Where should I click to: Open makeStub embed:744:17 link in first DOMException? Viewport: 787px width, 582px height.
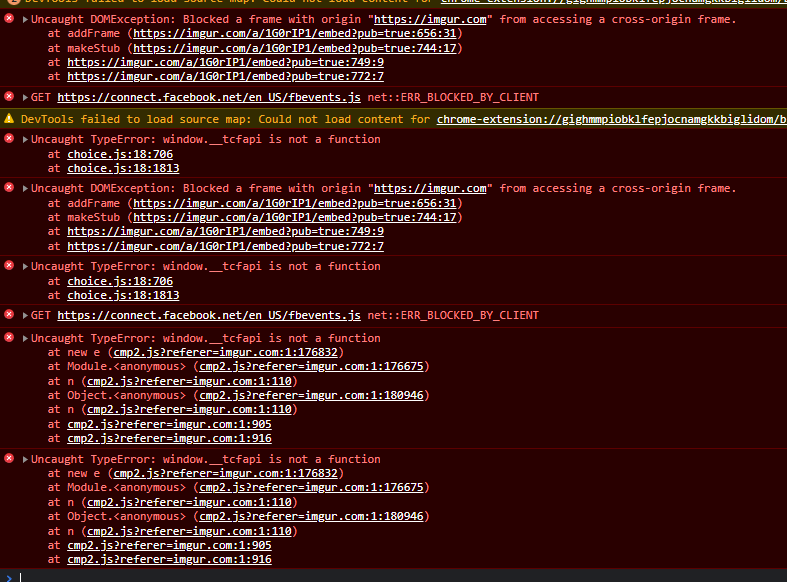click(x=295, y=48)
